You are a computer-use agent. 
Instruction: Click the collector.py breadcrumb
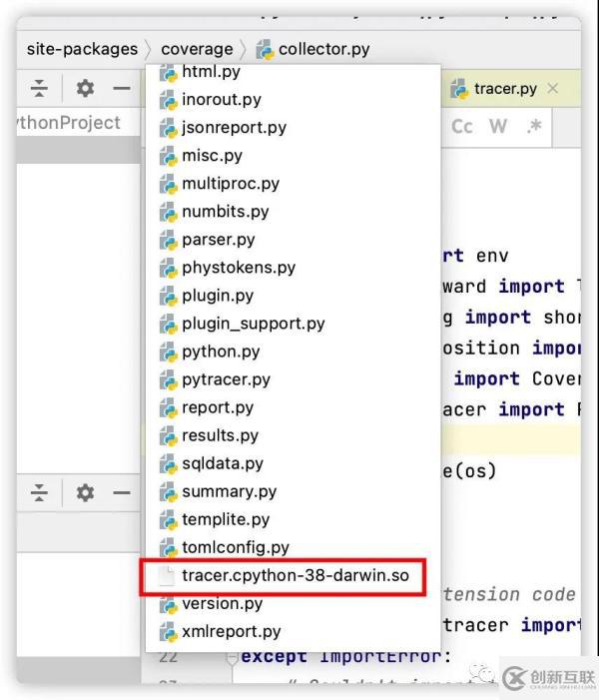(x=324, y=49)
